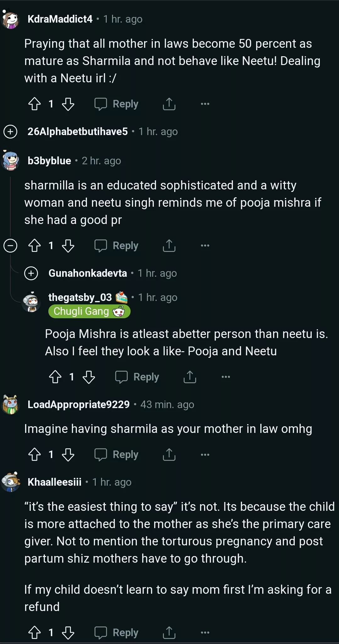Open Khaalleesiii's user profile name
The height and width of the screenshot is (644, 339).
coord(55,482)
